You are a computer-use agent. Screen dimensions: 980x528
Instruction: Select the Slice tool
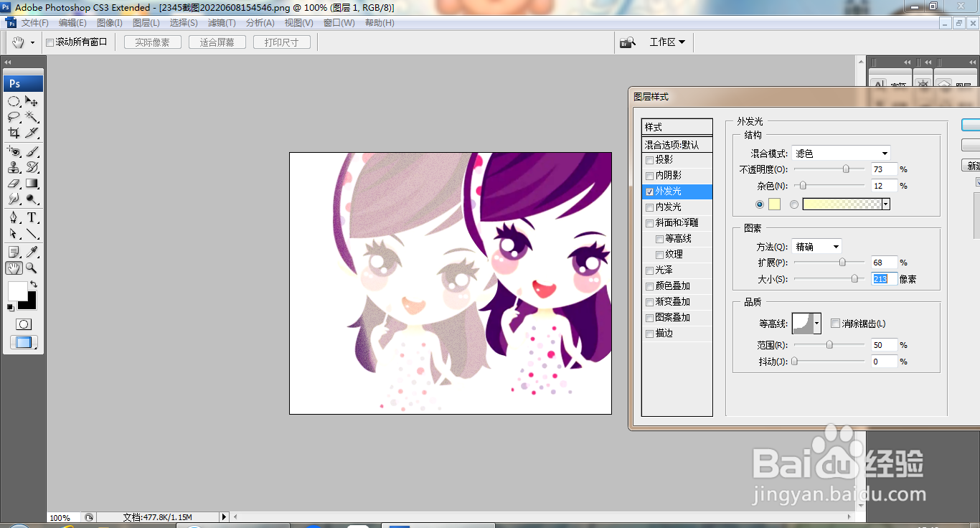coord(32,133)
